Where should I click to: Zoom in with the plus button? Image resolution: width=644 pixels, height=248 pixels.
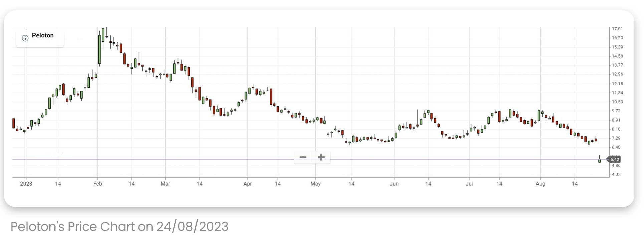(321, 157)
